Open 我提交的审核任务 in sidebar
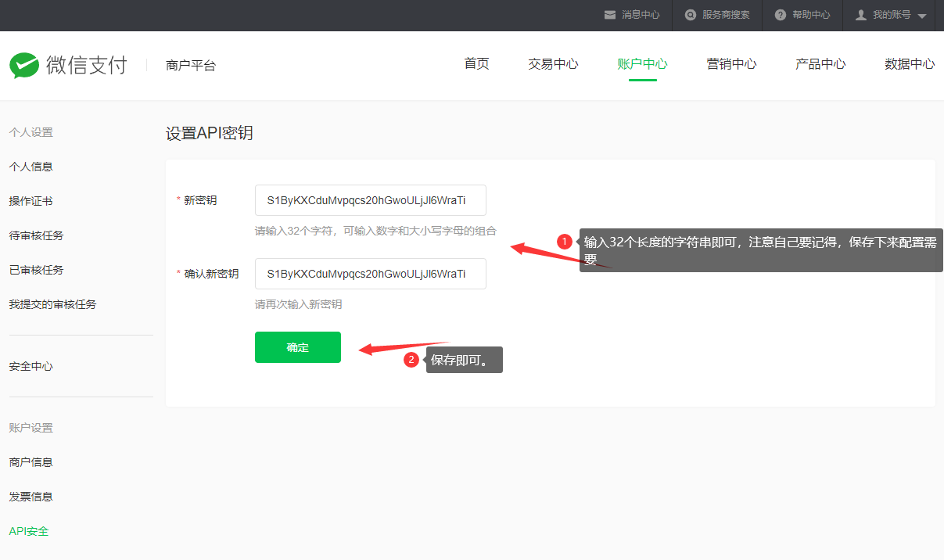 (53, 304)
